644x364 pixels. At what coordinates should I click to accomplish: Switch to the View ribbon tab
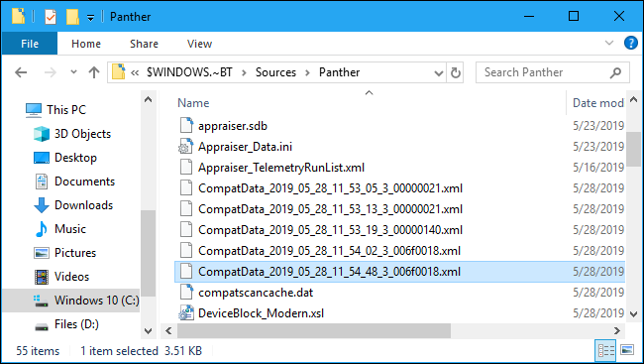(199, 44)
